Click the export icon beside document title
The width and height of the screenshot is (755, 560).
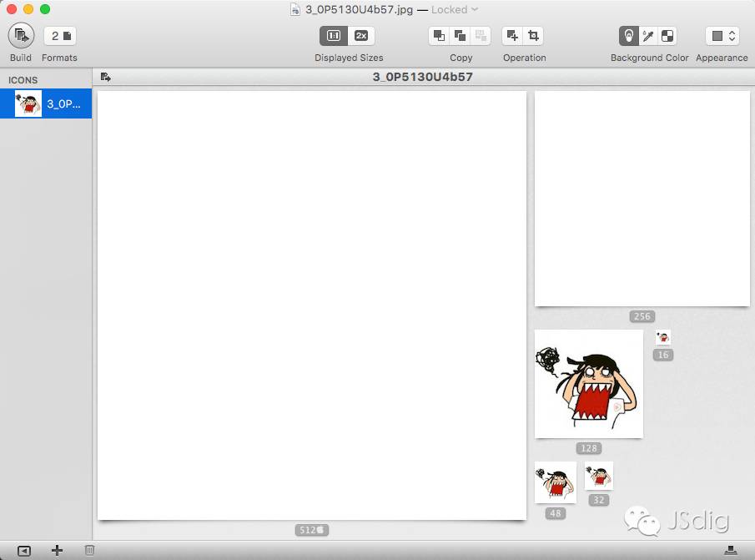click(x=106, y=77)
